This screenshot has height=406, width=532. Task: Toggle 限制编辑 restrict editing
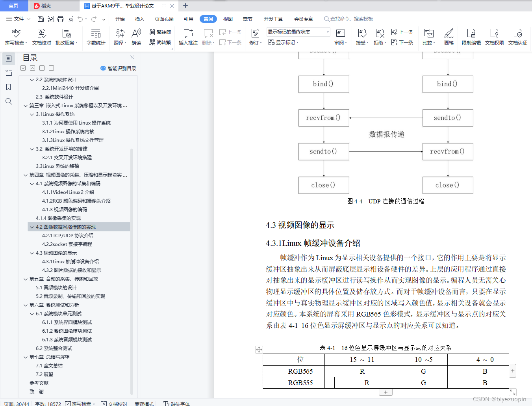point(471,37)
